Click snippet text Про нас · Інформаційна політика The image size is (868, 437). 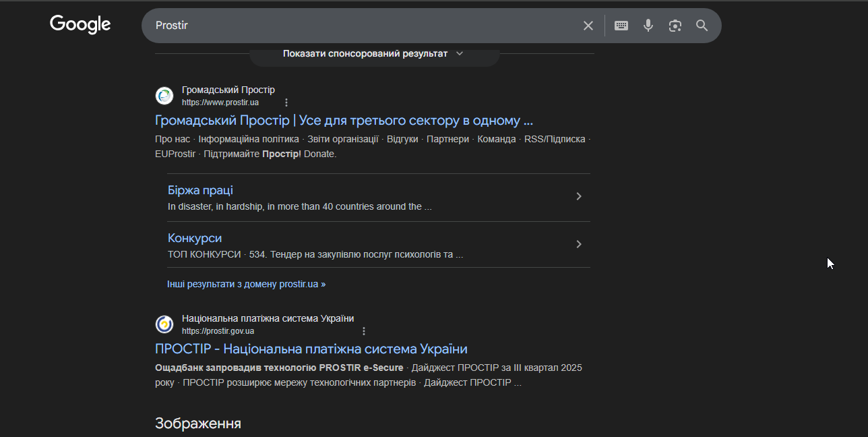pyautogui.click(x=227, y=139)
